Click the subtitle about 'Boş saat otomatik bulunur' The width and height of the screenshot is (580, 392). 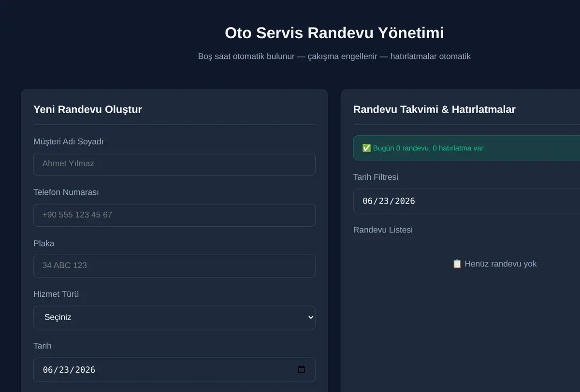[334, 57]
